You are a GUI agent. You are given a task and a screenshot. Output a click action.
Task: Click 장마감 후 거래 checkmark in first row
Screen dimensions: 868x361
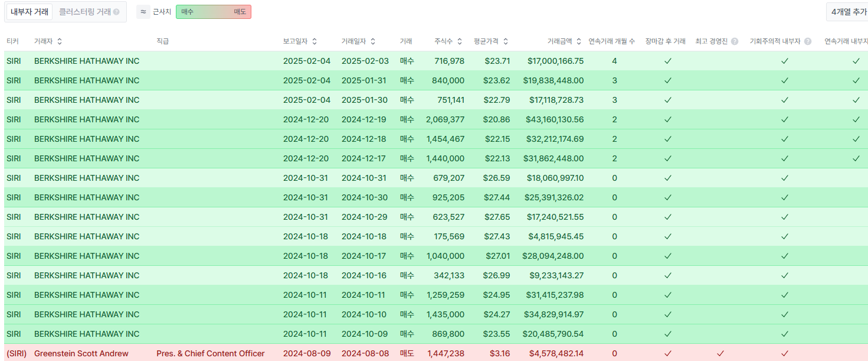[668, 61]
